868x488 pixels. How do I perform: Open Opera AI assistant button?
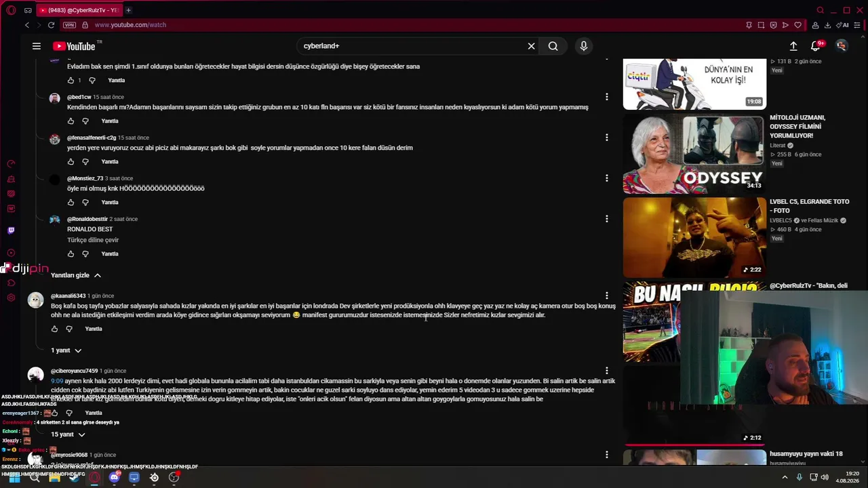(x=843, y=25)
